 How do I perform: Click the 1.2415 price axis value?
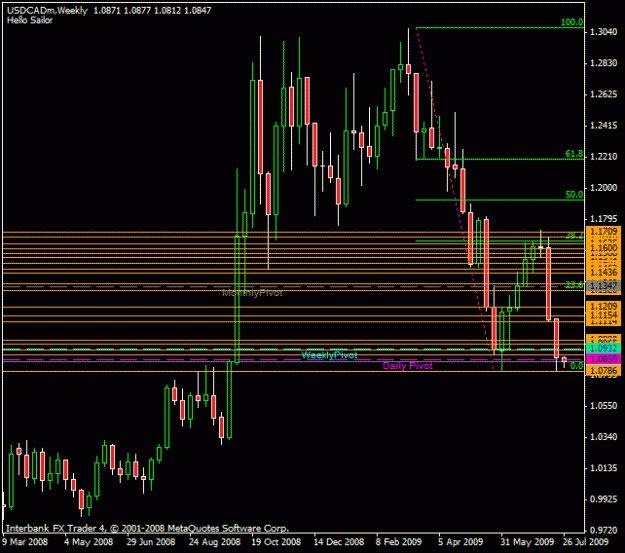tap(603, 126)
